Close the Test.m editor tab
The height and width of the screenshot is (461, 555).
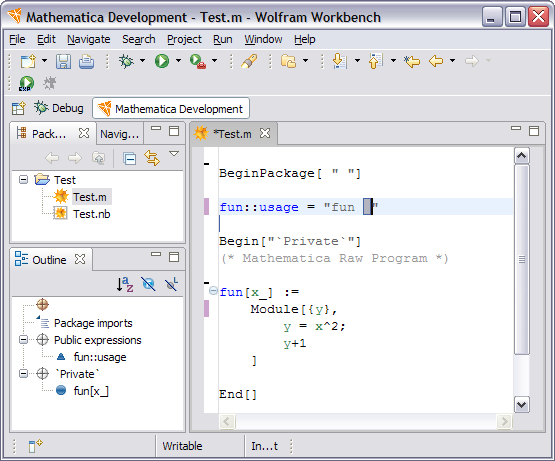[265, 133]
